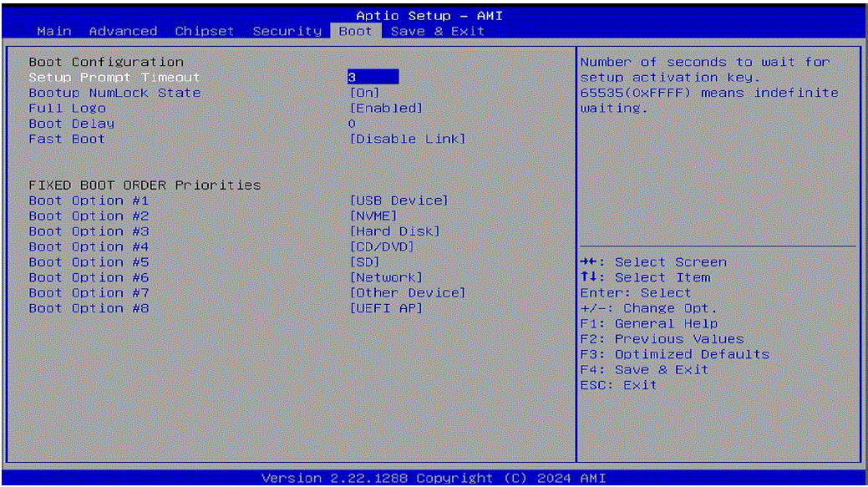Viewport: 868px width, 487px height.
Task: Select Boot Option #2 label
Action: point(89,216)
